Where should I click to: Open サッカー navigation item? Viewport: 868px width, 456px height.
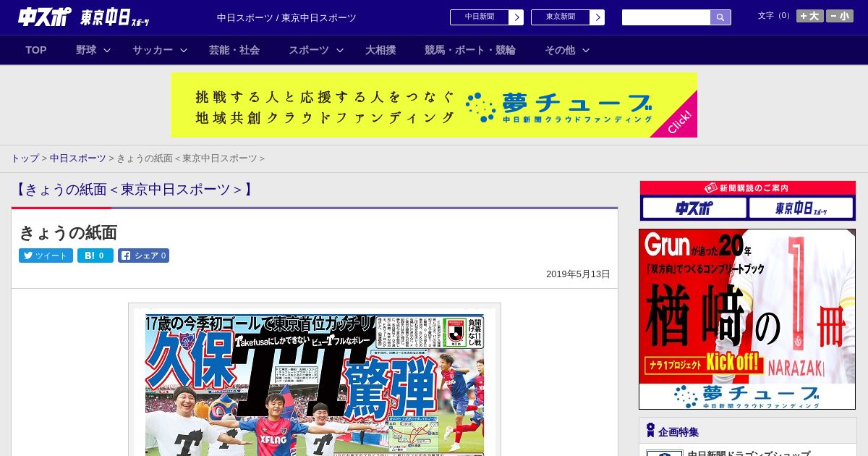[153, 50]
